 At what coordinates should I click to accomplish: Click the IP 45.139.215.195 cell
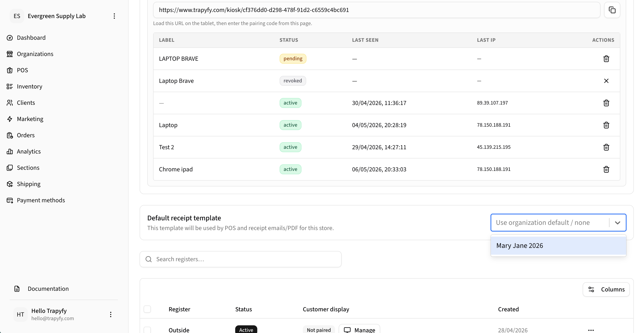pos(494,147)
